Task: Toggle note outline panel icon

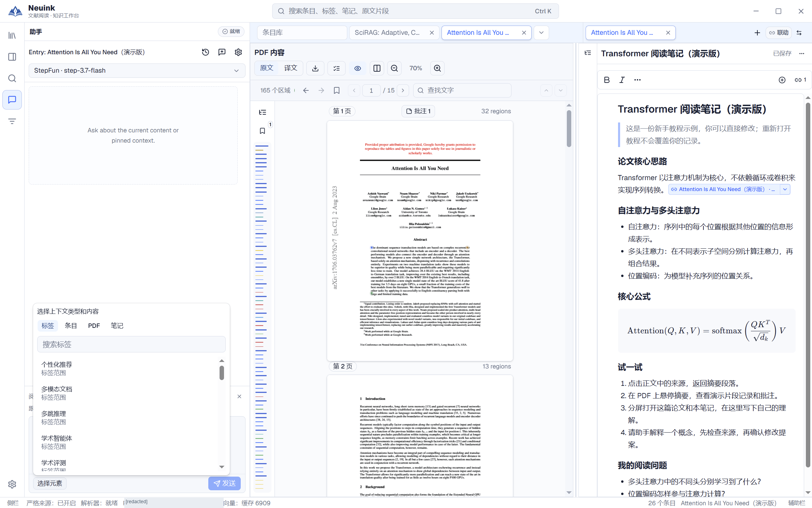Action: (588, 53)
